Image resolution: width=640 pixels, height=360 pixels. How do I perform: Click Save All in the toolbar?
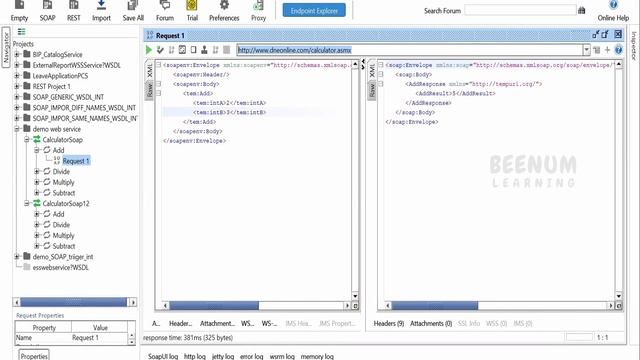[133, 11]
